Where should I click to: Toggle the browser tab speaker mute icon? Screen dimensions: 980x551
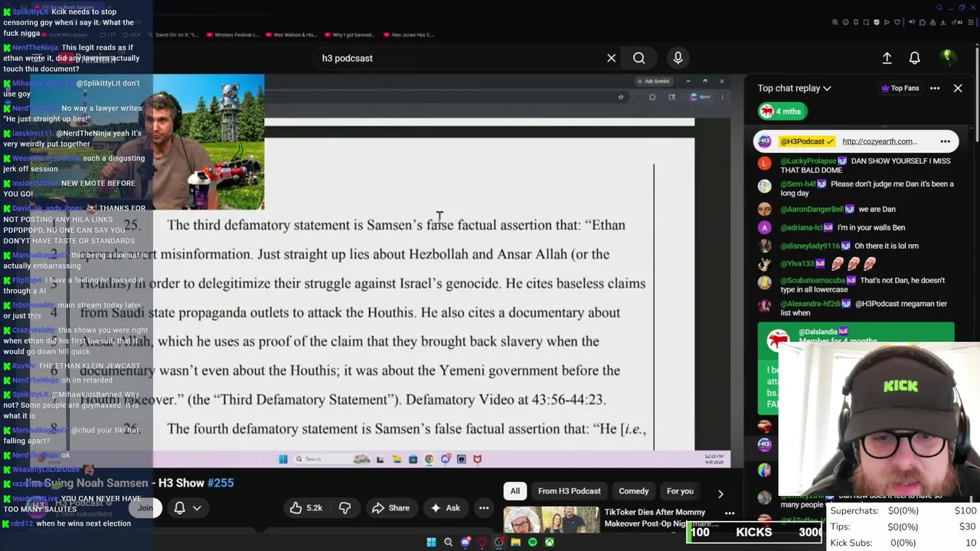coord(912,21)
